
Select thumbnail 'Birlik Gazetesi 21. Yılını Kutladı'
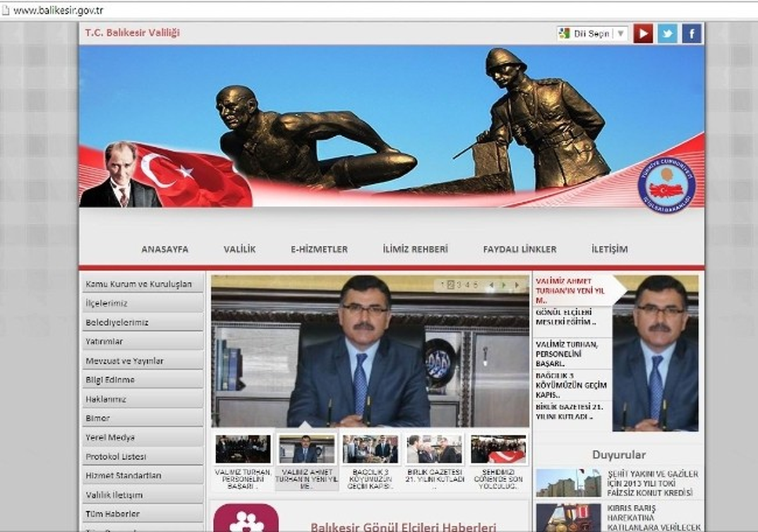click(x=433, y=461)
